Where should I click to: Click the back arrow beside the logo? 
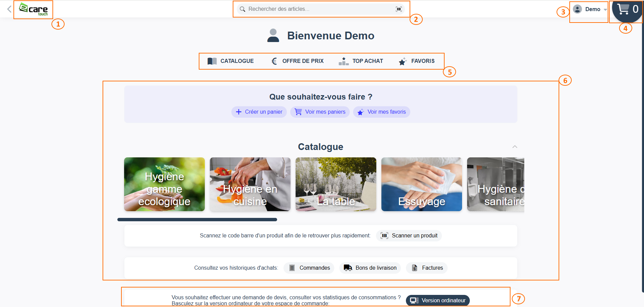pyautogui.click(x=9, y=9)
